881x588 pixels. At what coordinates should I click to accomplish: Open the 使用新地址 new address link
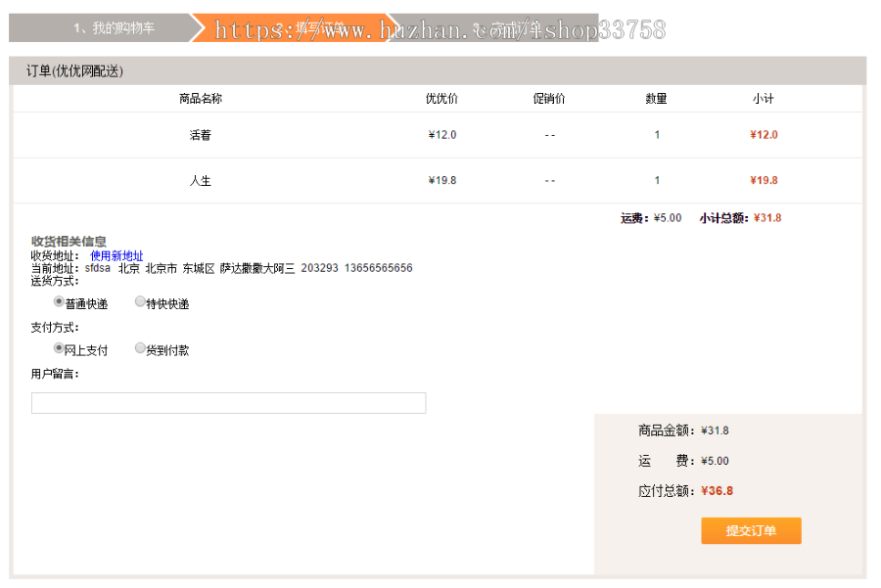click(x=117, y=254)
